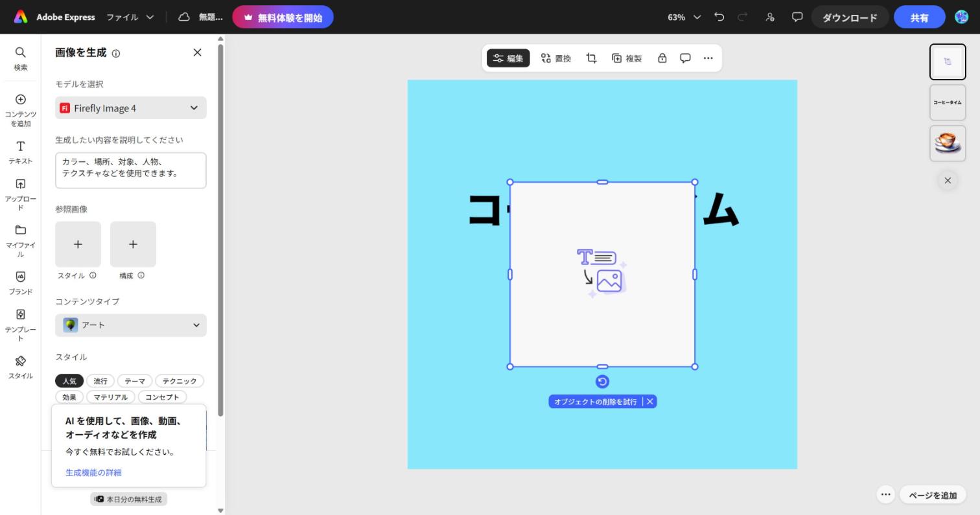Select the コンセプト style tab
Screen dimensions: 980x515
(162, 397)
